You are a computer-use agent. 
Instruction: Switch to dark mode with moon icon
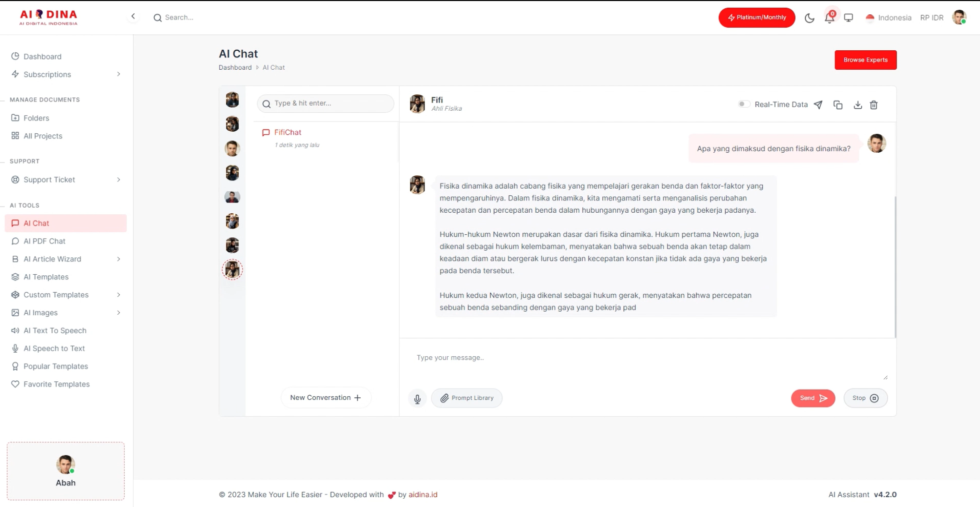click(809, 18)
